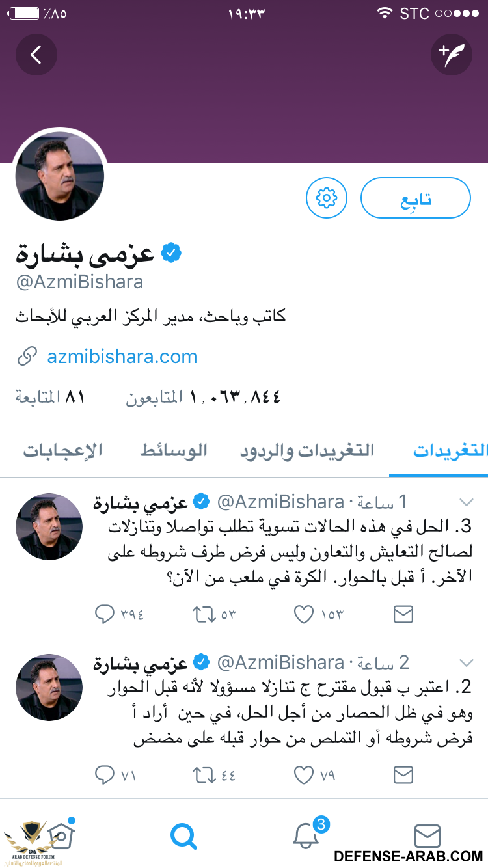
Task: Open profile settings gear icon
Action: [326, 197]
